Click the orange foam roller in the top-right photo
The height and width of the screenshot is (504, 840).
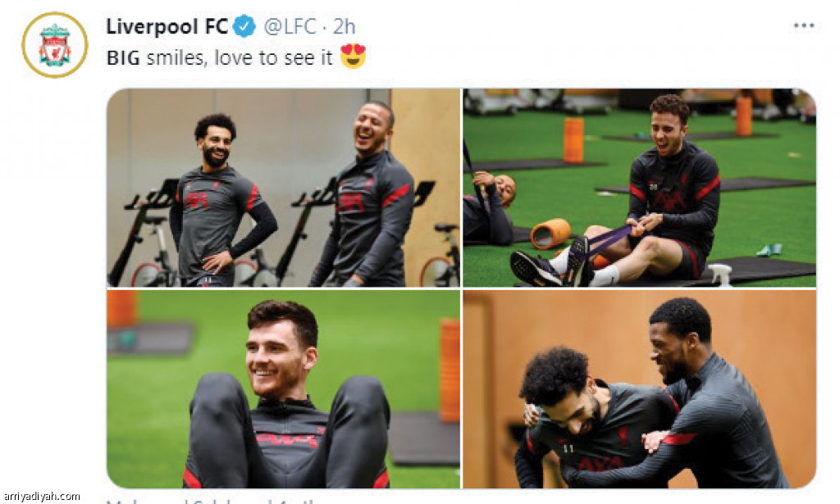[550, 234]
